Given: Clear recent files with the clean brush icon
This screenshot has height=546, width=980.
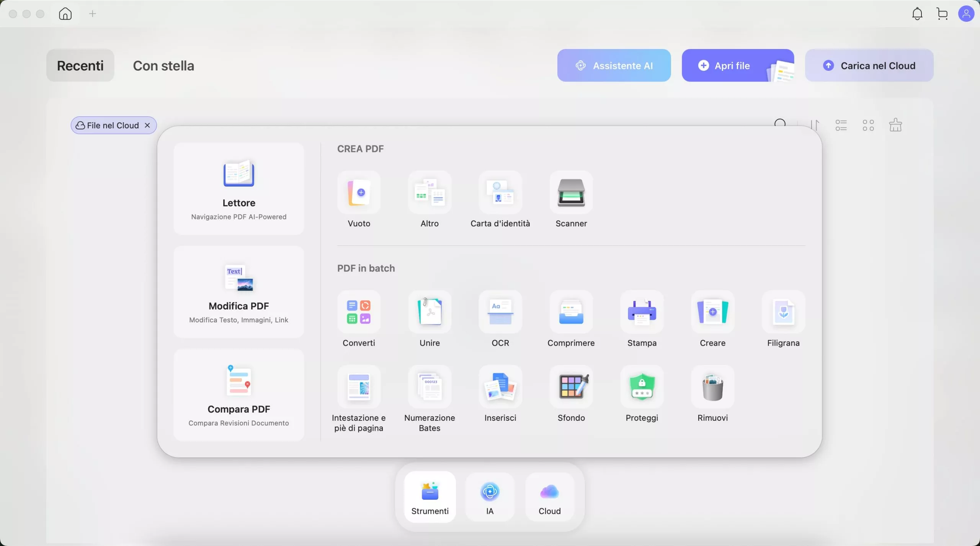Looking at the screenshot, I should click(896, 125).
